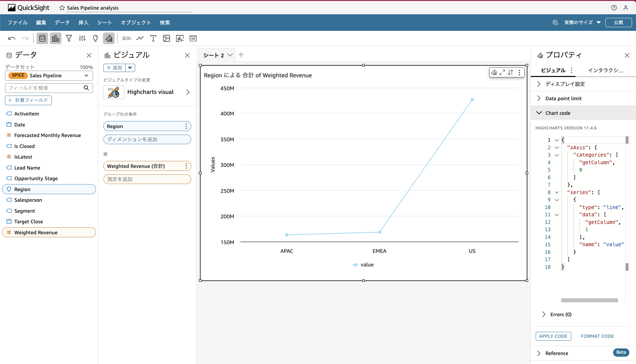Click the APPLY CODE button
The width and height of the screenshot is (636, 364).
click(553, 336)
